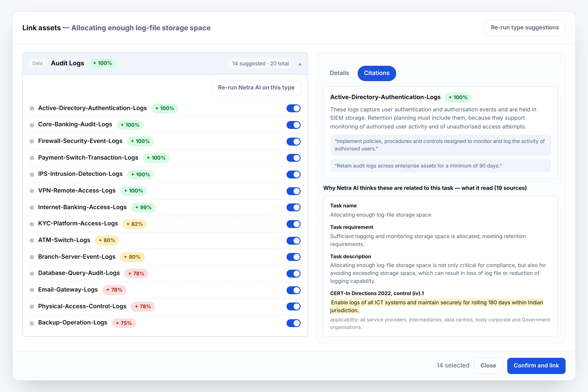
Task: Disable the Firewall-Security-Event-Logs toggle
Action: pyautogui.click(x=293, y=141)
